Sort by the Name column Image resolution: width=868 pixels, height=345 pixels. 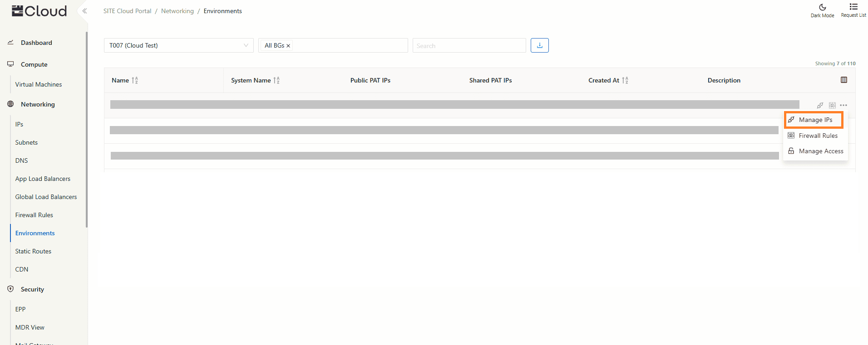[135, 80]
